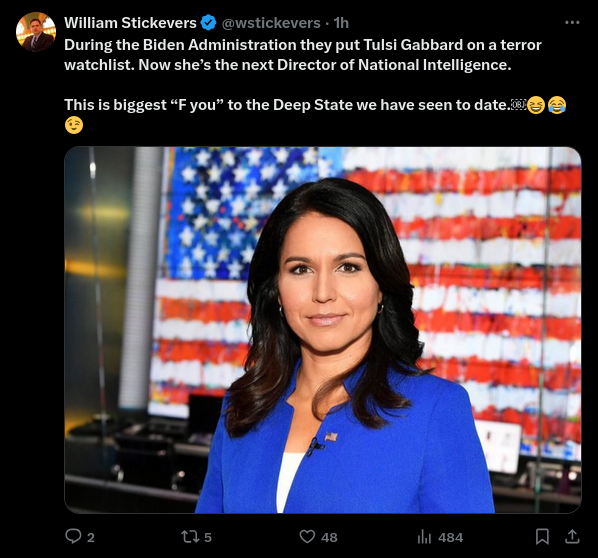
Task: Open the attached American flag photo
Action: pyautogui.click(x=323, y=330)
